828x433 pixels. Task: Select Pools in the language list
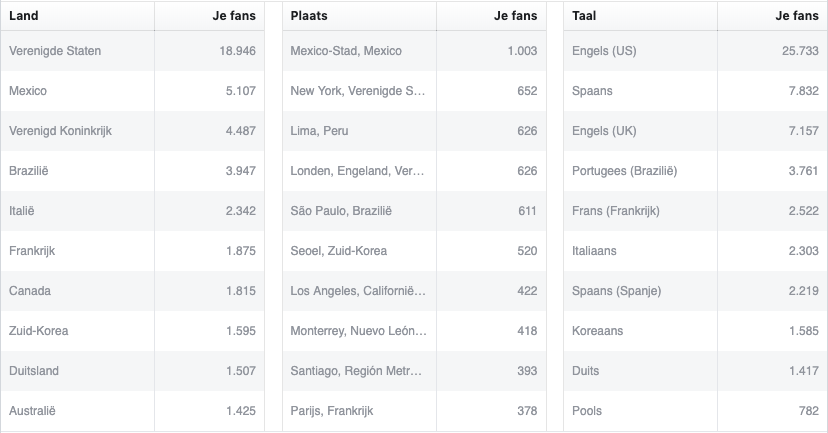[x=587, y=411]
